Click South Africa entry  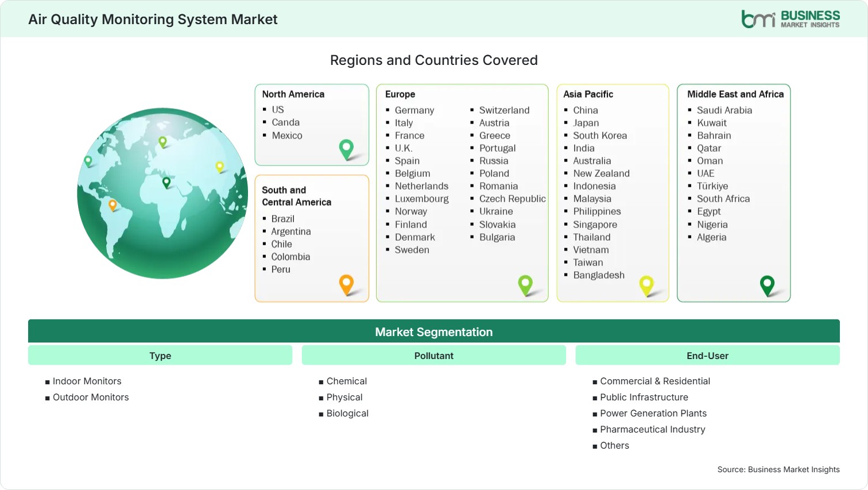tap(723, 199)
